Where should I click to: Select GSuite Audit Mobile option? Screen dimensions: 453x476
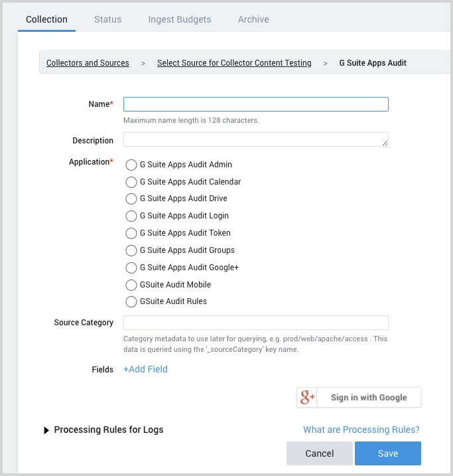[x=131, y=285]
